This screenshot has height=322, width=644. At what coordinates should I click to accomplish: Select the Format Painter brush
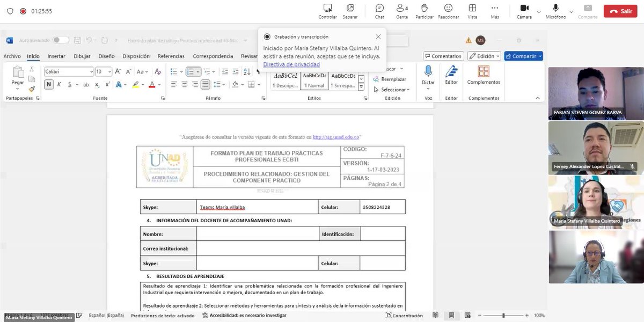pyautogui.click(x=32, y=89)
